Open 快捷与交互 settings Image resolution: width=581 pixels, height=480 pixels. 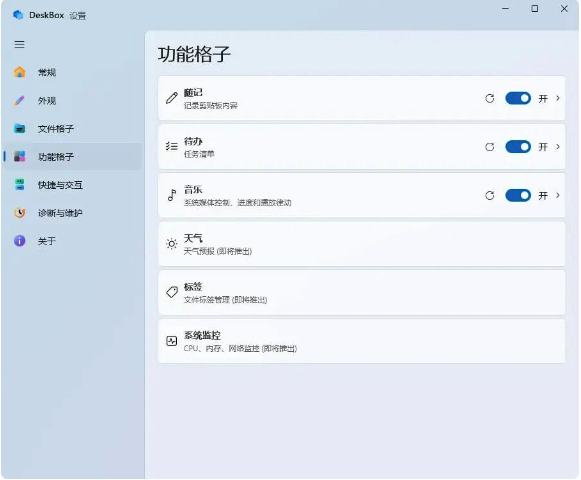point(72,185)
